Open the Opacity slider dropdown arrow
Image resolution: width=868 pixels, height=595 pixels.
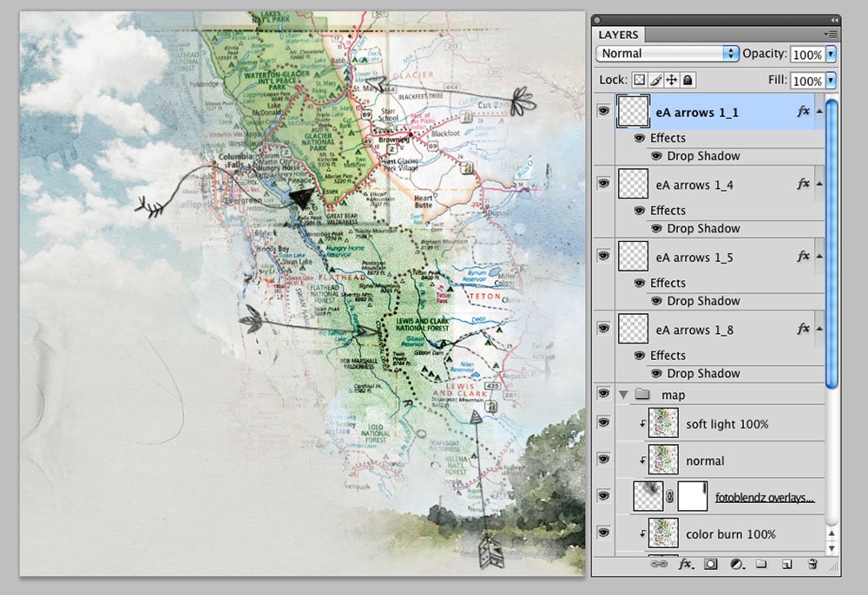tap(831, 54)
